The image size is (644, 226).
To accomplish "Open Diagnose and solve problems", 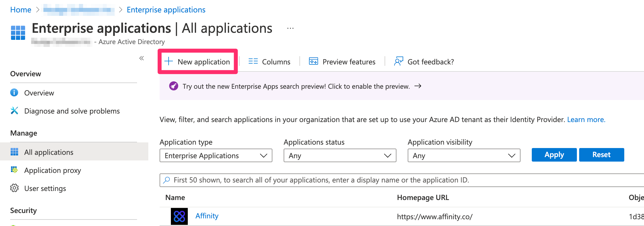I will [x=72, y=111].
